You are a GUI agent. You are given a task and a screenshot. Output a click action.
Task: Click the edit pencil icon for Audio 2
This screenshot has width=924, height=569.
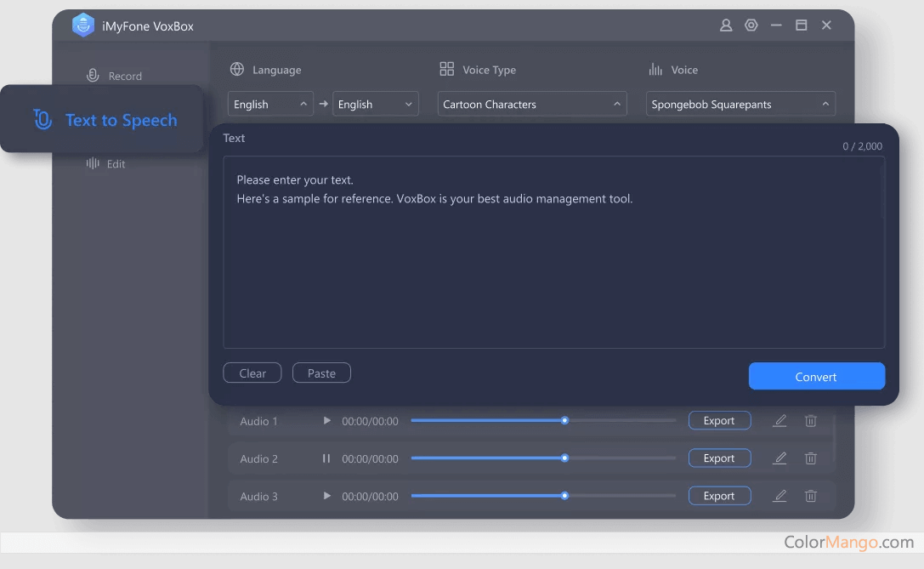coord(779,458)
